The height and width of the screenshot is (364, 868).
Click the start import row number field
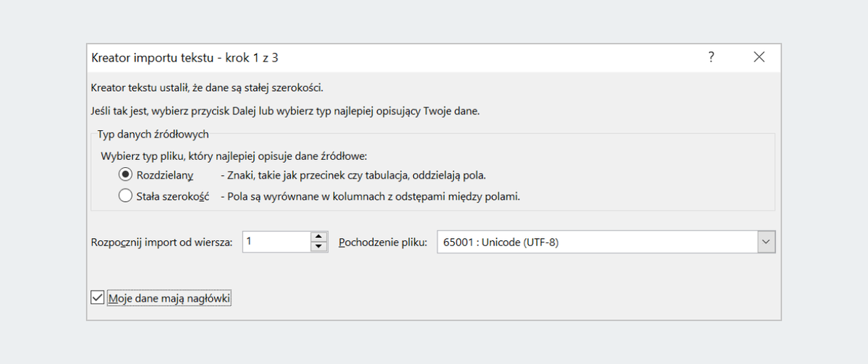pyautogui.click(x=276, y=242)
